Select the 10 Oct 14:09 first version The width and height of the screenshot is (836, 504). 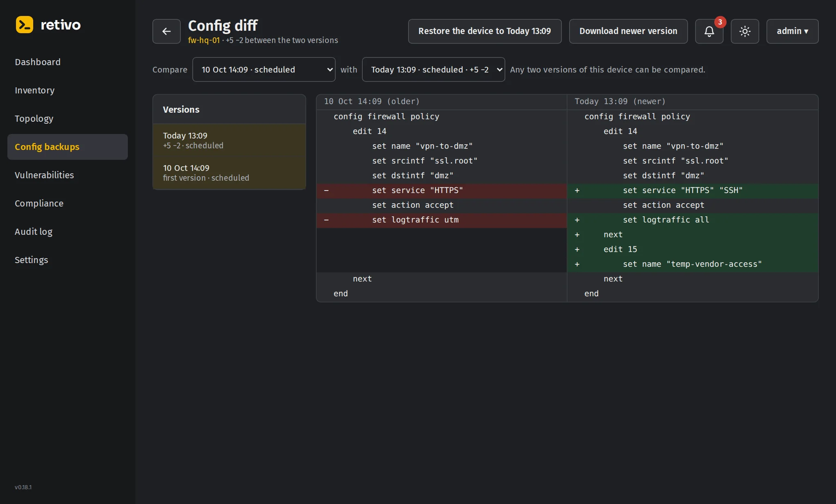coord(229,173)
